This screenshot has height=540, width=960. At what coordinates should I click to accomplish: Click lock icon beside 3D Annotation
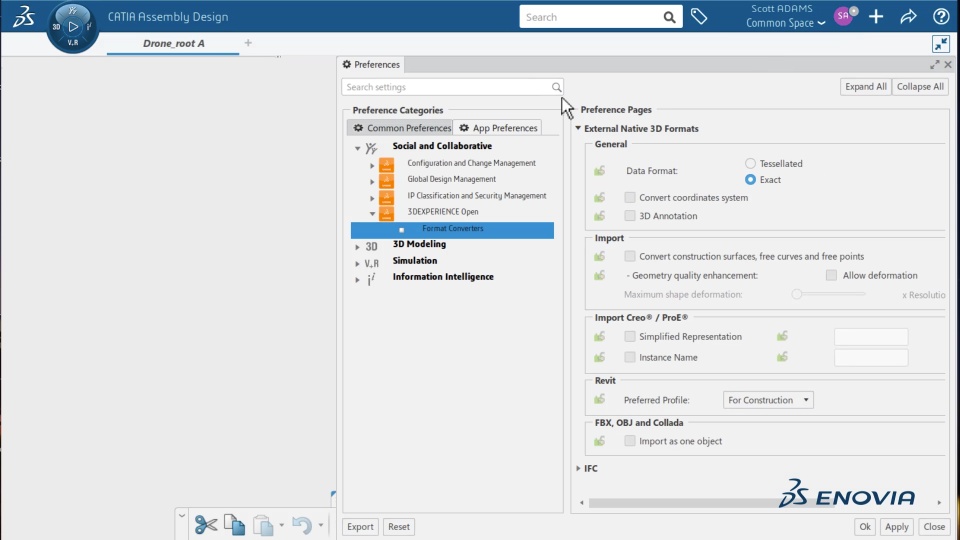coord(599,216)
